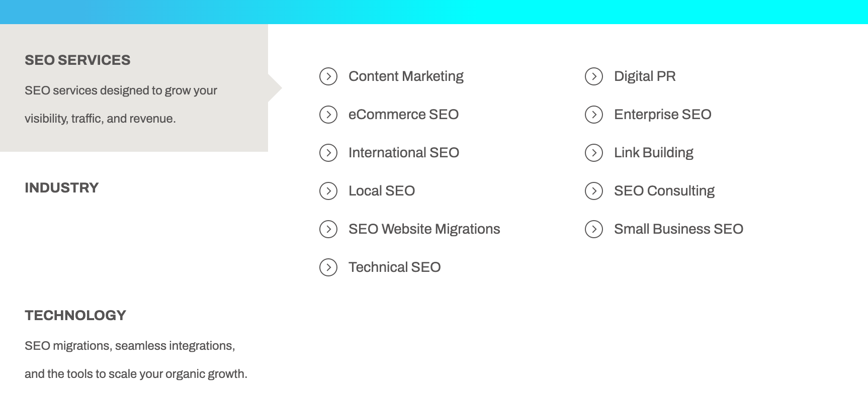This screenshot has height=395, width=868.
Task: Click the arrow icon beside Link Building
Action: click(594, 153)
